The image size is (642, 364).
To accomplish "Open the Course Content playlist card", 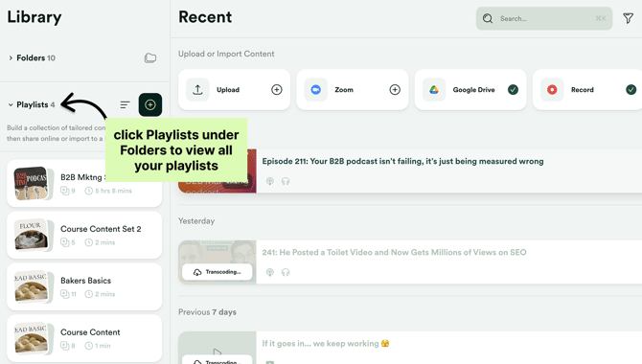I will pos(84,338).
